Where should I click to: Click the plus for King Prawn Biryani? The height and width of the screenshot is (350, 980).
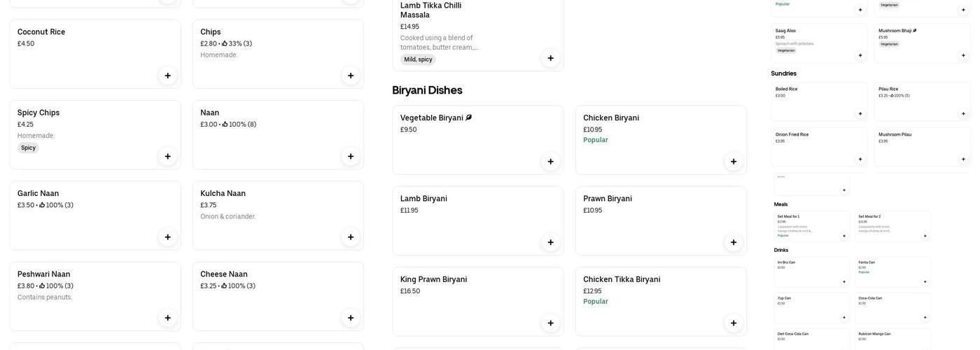(550, 323)
